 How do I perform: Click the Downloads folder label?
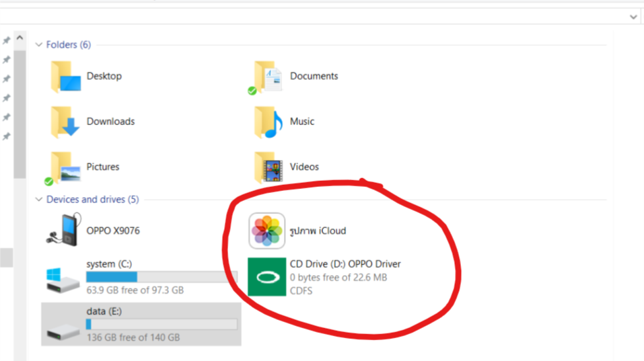110,122
